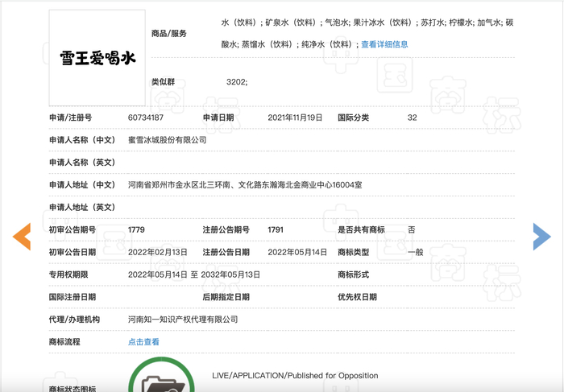
Task: Click the 初审公告期号 label
Action: coord(73,229)
